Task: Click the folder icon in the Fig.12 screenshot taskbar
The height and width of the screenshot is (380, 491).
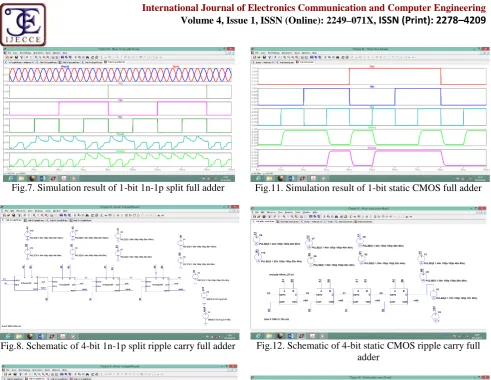Action: coord(269,336)
